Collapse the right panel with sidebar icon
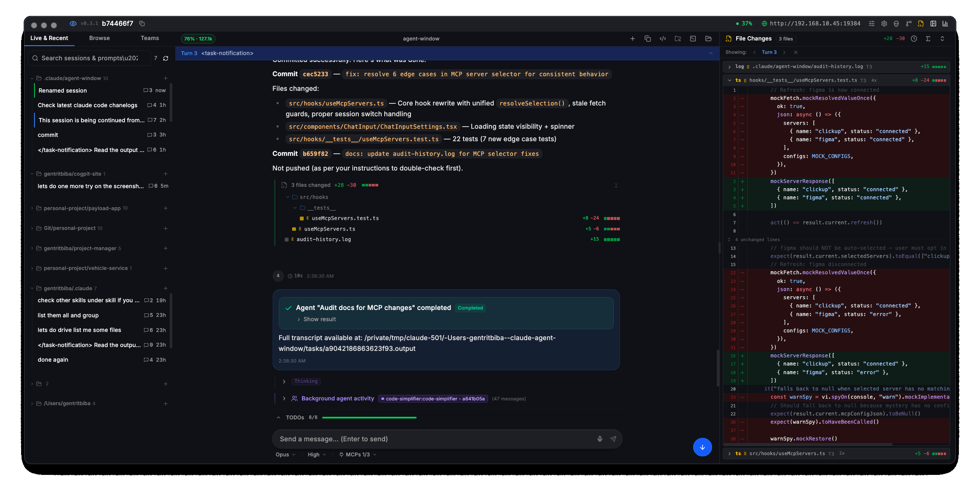Image resolution: width=980 pixels, height=496 pixels. pyautogui.click(x=933, y=24)
